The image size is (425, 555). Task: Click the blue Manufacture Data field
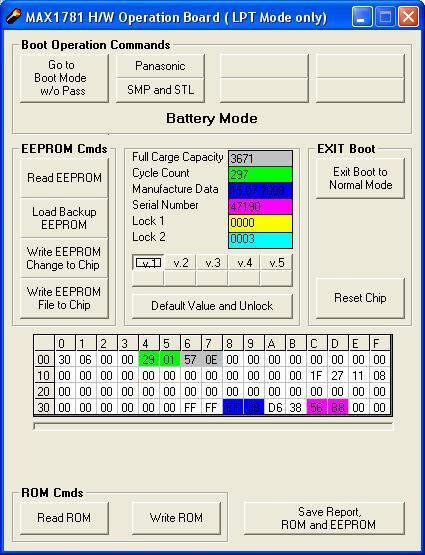[260, 190]
